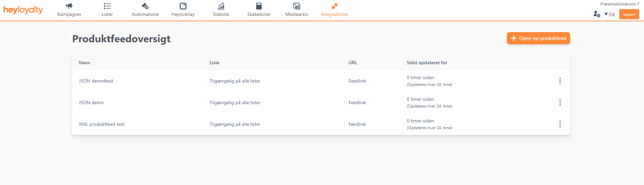The height and width of the screenshot is (185, 644).
Task: Open Automations gear icon
Action: tap(145, 6)
